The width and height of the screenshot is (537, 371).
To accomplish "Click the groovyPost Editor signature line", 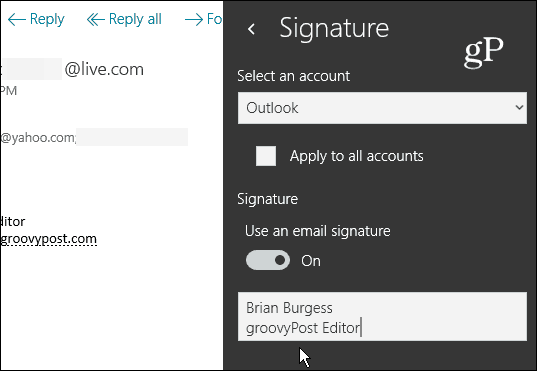I will tap(303, 328).
